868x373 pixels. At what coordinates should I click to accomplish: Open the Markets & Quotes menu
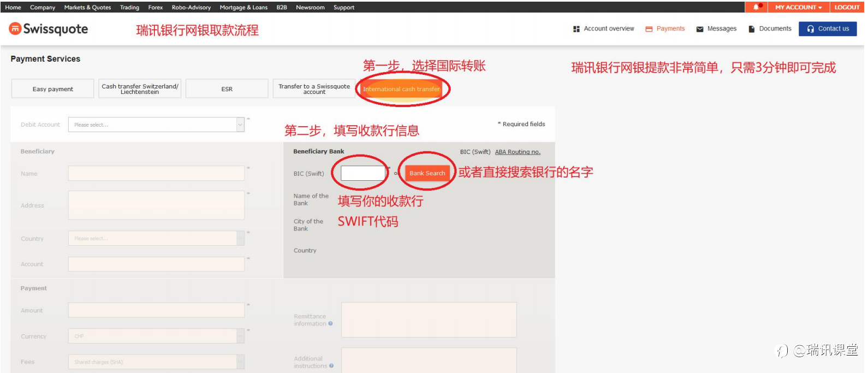pos(87,7)
